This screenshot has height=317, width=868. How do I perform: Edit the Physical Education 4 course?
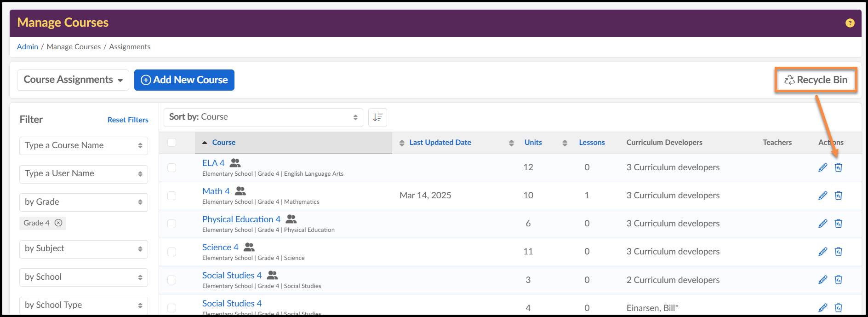[822, 224]
